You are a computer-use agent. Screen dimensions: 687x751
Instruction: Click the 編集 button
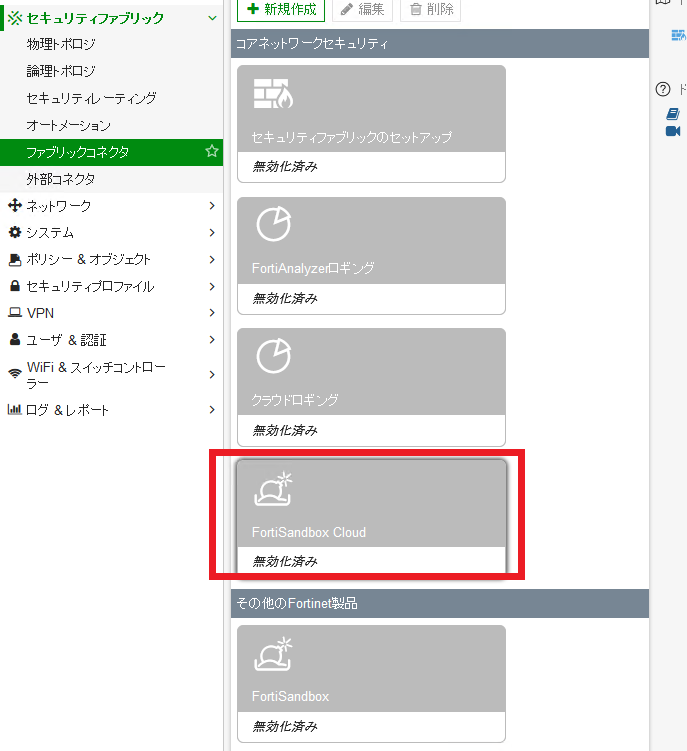point(362,9)
